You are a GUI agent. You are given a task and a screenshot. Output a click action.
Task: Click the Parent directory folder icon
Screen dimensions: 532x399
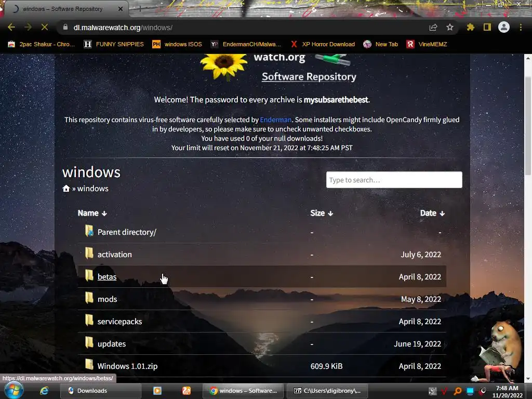pyautogui.click(x=89, y=231)
